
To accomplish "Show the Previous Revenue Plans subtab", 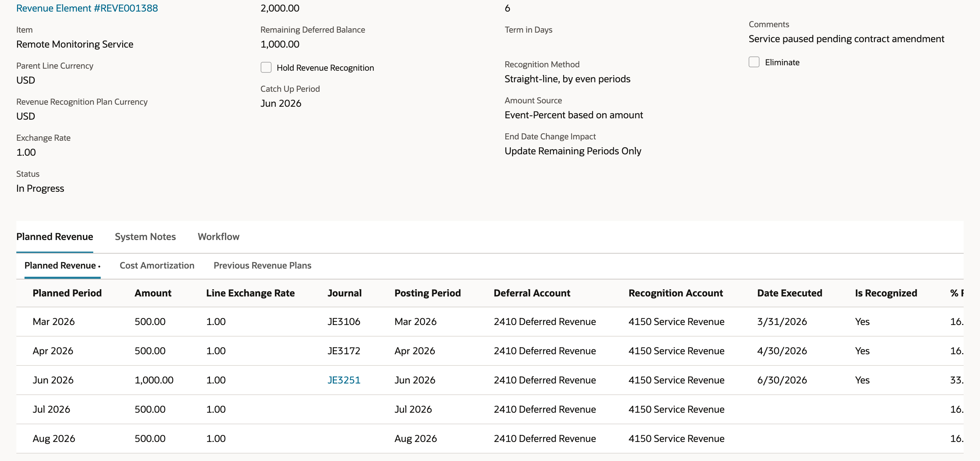I will [262, 265].
